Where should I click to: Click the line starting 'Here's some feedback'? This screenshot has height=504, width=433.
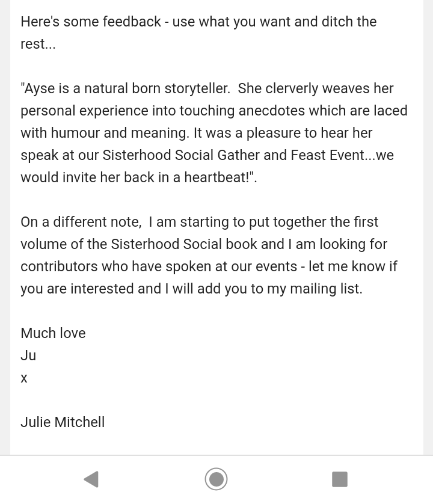click(x=198, y=22)
